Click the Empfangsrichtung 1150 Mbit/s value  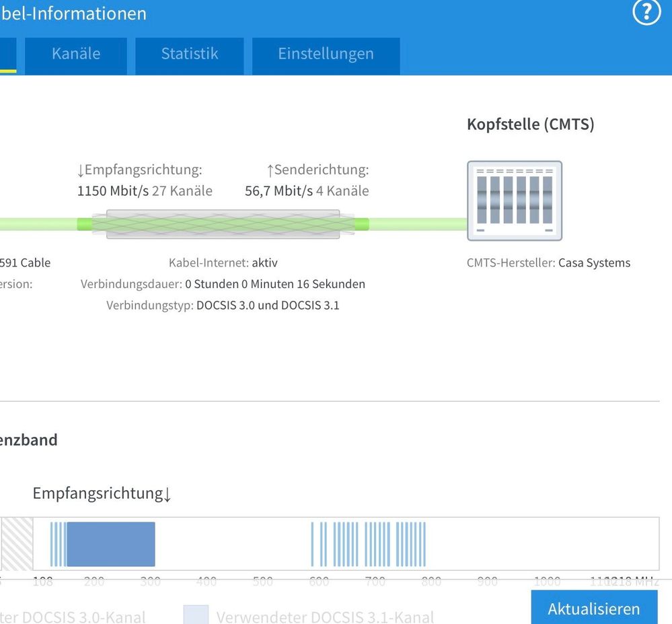pyautogui.click(x=113, y=191)
